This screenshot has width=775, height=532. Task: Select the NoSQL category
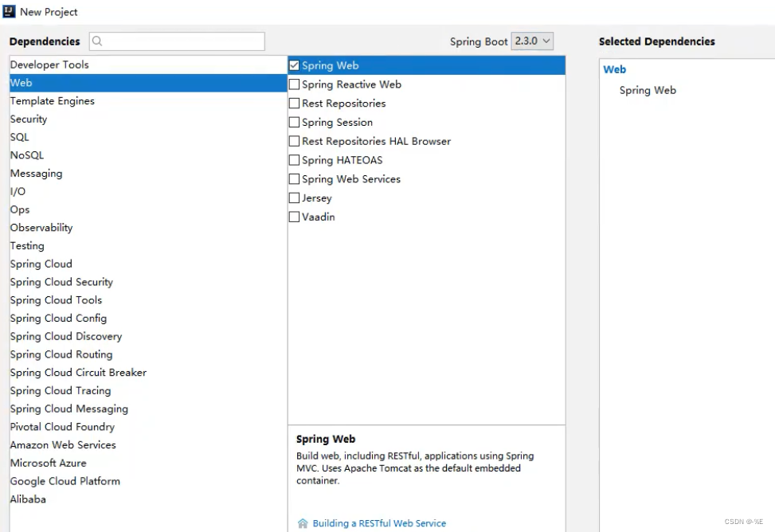(148, 155)
